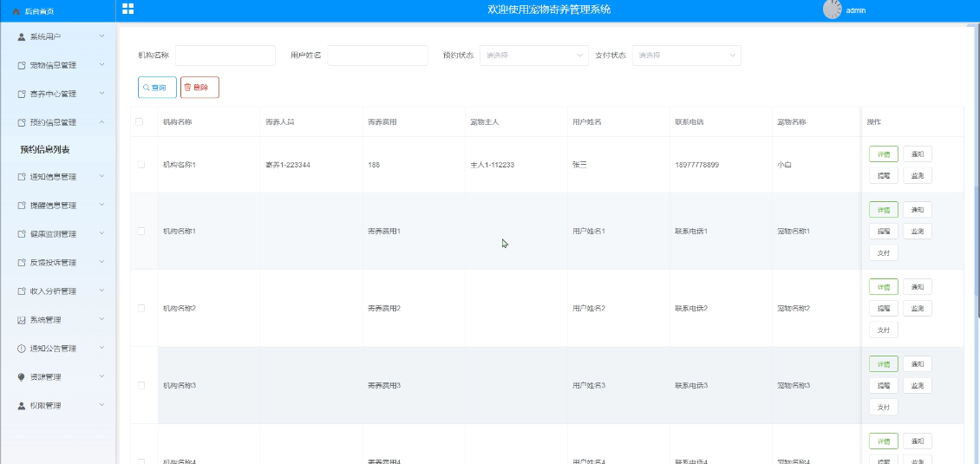Click 通知 in the 用户姓名1 row
This screenshot has width=980, height=464.
click(917, 210)
